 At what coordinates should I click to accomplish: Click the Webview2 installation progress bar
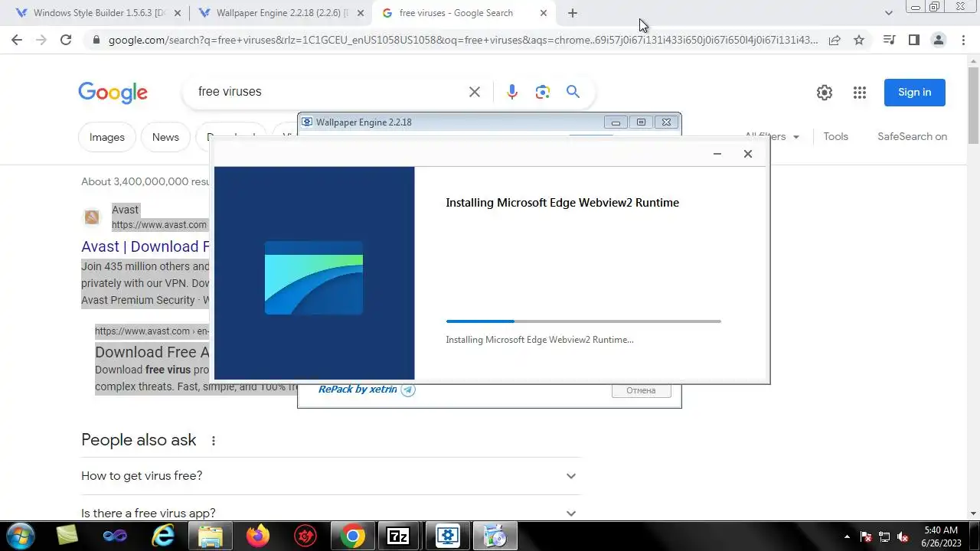pos(583,321)
